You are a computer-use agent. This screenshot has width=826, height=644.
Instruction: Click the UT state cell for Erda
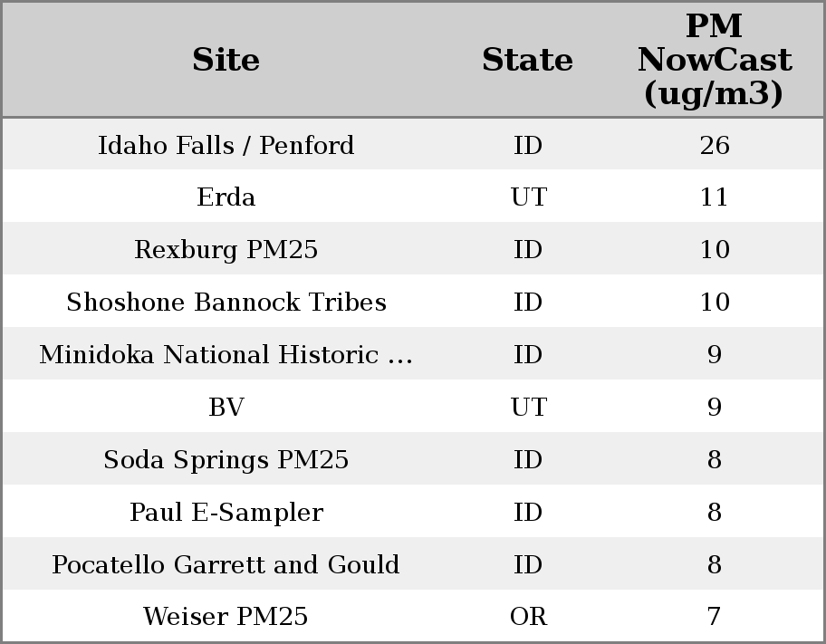pyautogui.click(x=528, y=197)
